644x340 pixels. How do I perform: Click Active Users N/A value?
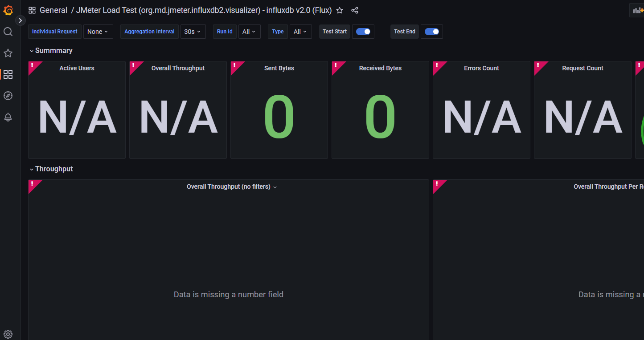tap(77, 117)
